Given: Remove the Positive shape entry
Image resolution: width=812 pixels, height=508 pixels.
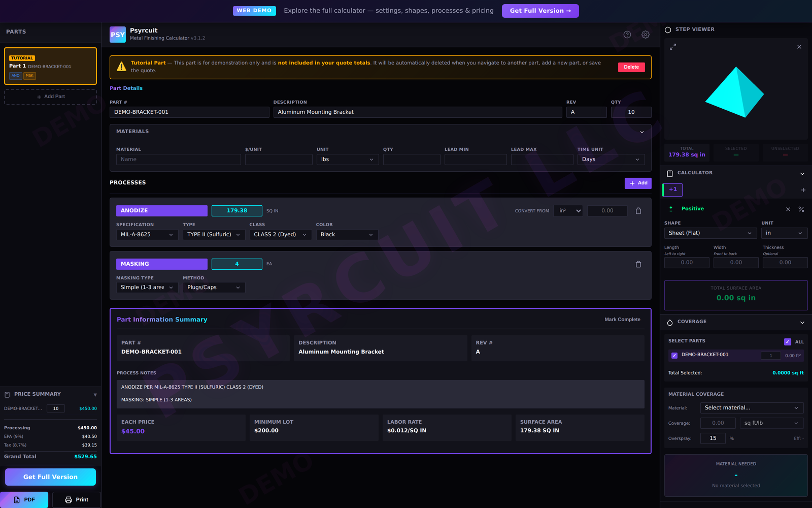Looking at the screenshot, I should [x=788, y=209].
